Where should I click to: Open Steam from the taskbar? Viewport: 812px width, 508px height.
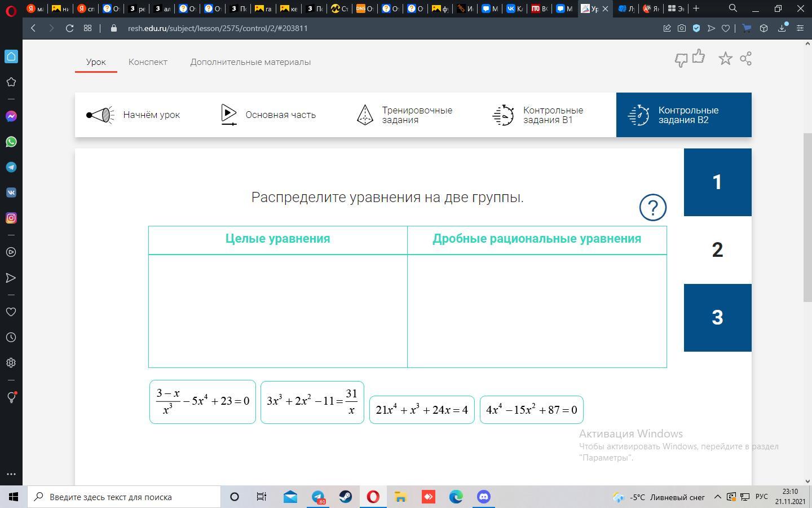coord(345,497)
